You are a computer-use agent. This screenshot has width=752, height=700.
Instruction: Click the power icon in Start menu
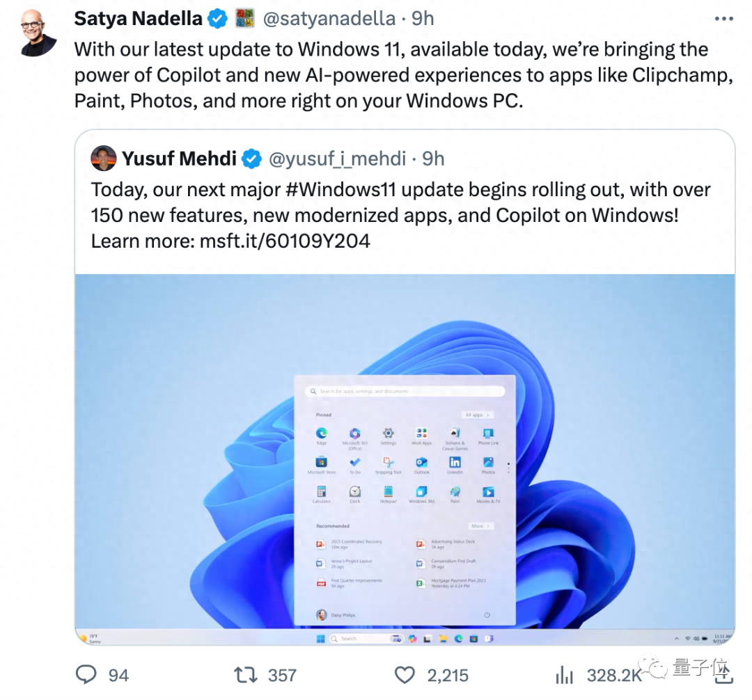click(x=487, y=615)
